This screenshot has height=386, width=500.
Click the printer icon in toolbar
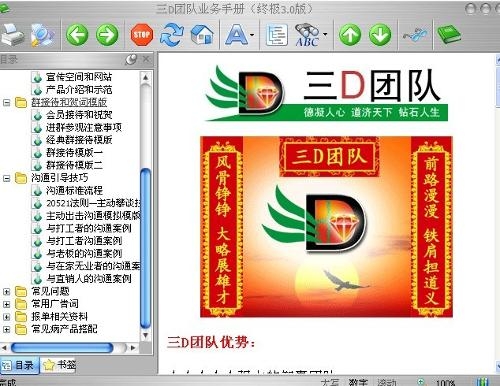point(12,34)
